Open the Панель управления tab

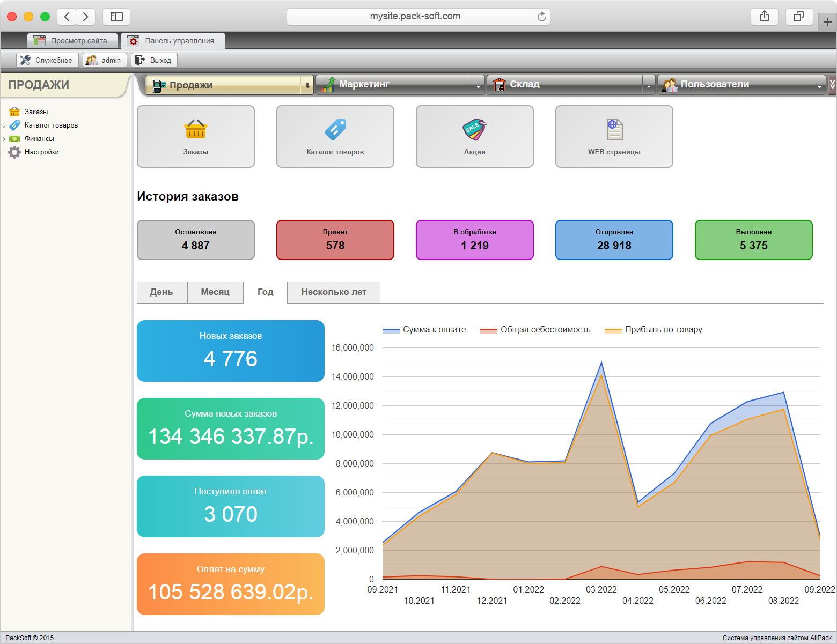[x=173, y=41]
